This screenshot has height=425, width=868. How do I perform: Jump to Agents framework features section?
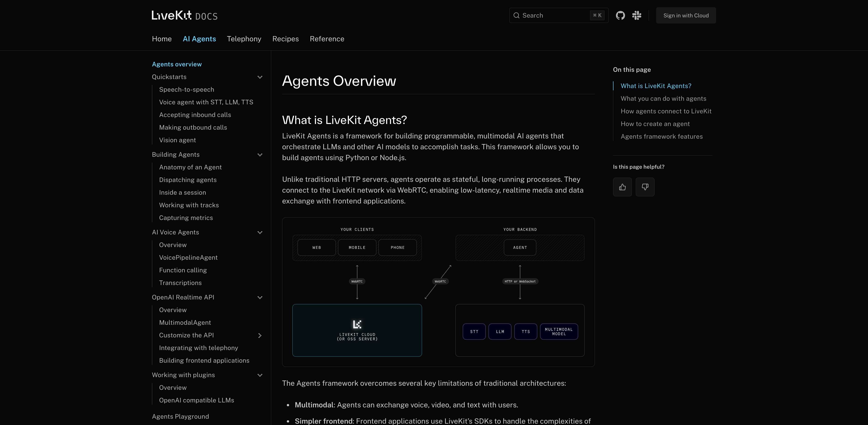tap(661, 137)
